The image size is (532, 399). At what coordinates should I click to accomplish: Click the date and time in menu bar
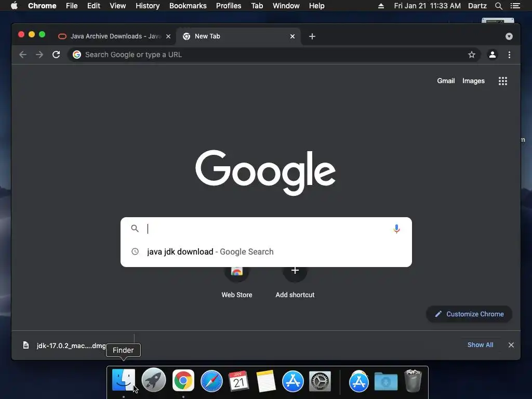[427, 6]
